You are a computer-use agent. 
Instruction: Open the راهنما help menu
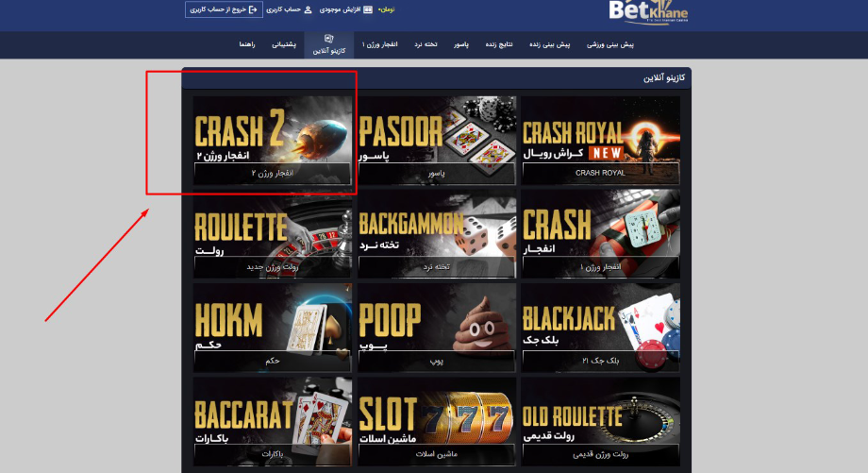(x=247, y=44)
